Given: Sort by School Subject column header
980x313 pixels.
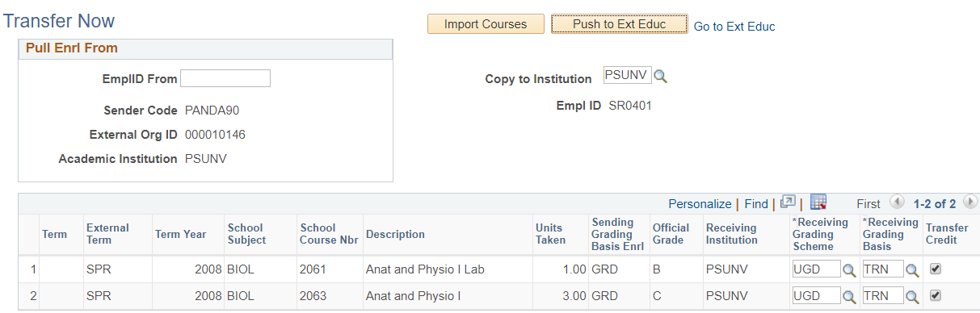Looking at the screenshot, I should 246,234.
